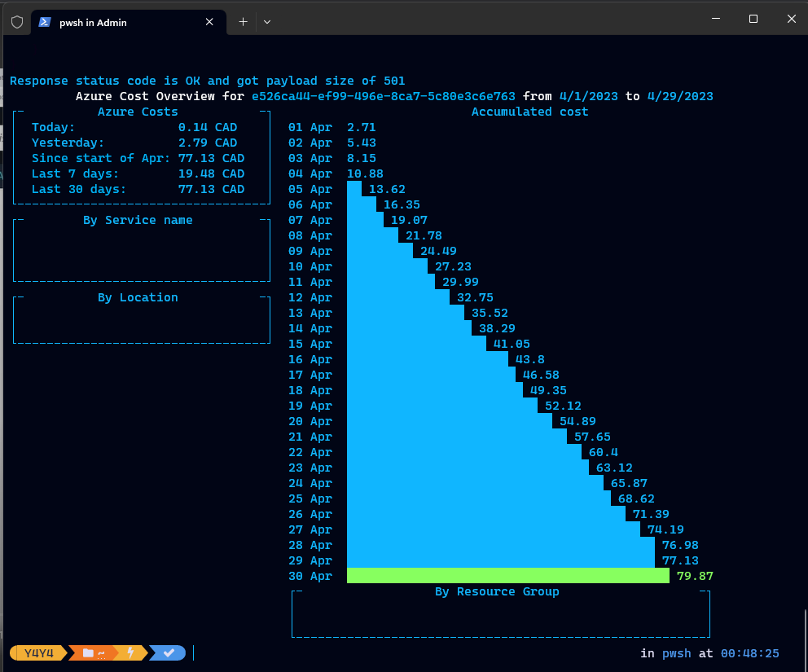Click the lightning bolt prompt icon
Viewport: 808px width, 672px height.
click(x=131, y=653)
